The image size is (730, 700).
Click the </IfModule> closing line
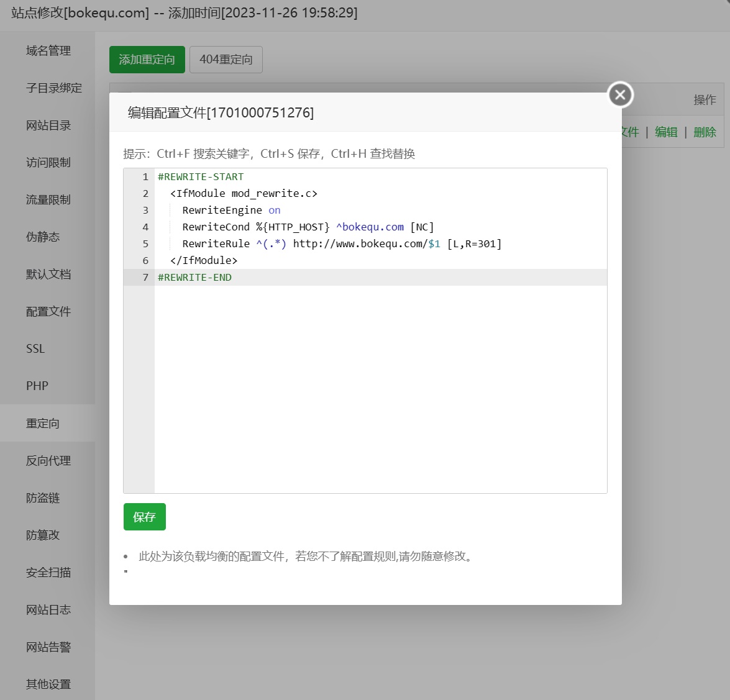point(203,261)
